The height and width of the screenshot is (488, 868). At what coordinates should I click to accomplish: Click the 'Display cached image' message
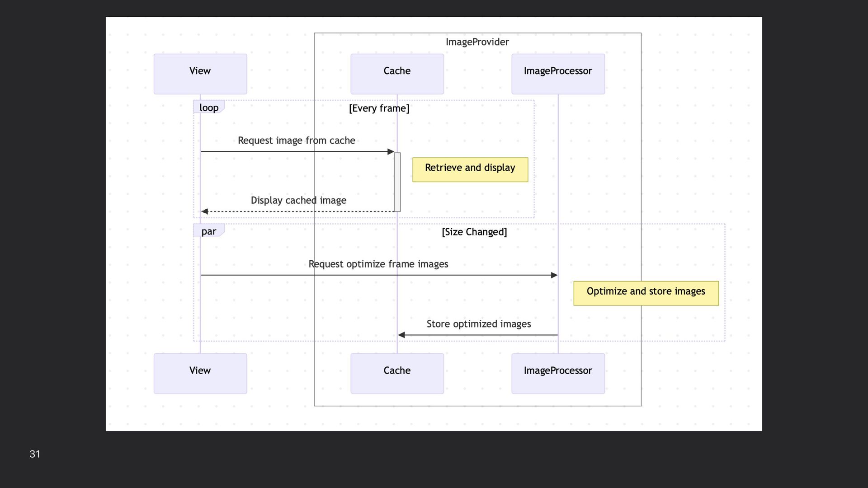298,200
